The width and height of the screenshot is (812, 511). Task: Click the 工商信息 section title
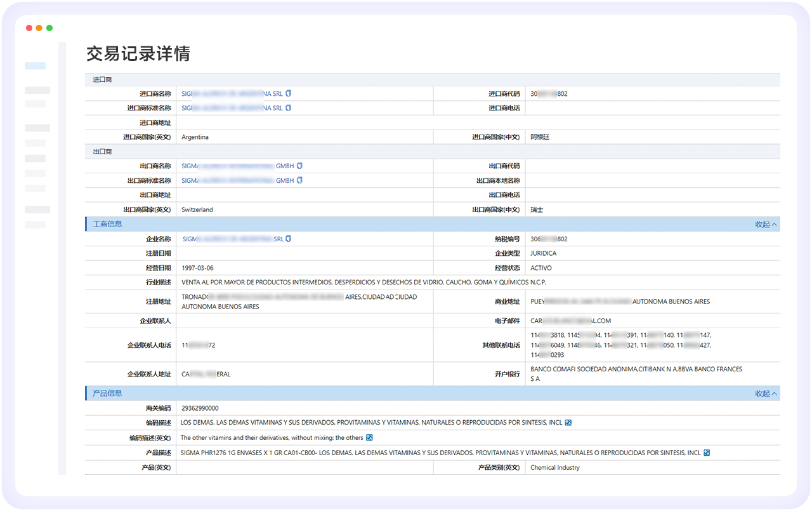[x=107, y=224]
